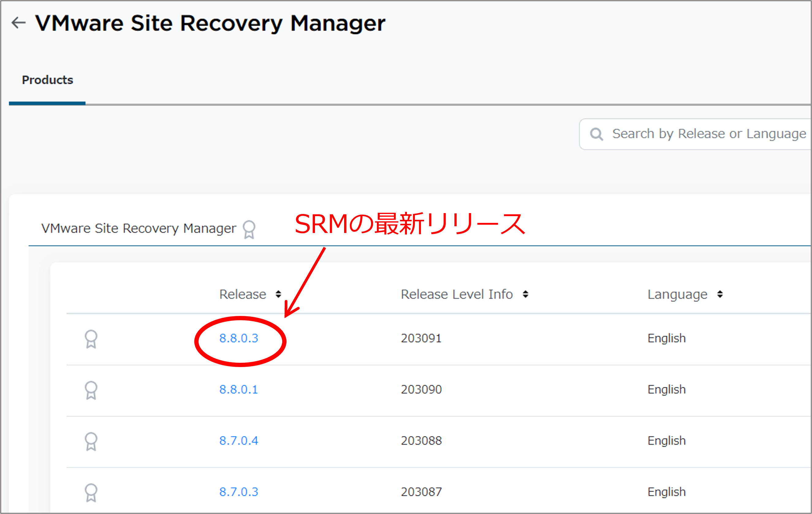This screenshot has height=514, width=812.
Task: Click the Release Level Info header text
Action: pyautogui.click(x=457, y=294)
